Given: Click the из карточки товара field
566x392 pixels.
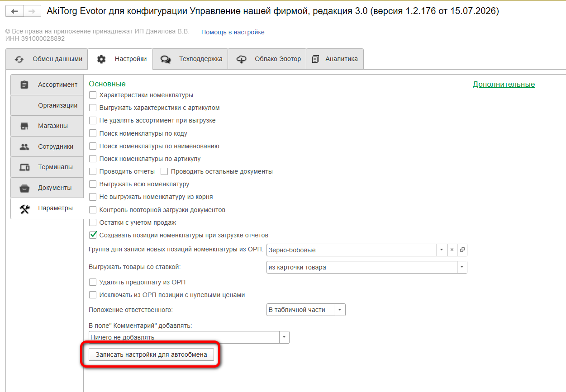Looking at the screenshot, I should coord(361,268).
